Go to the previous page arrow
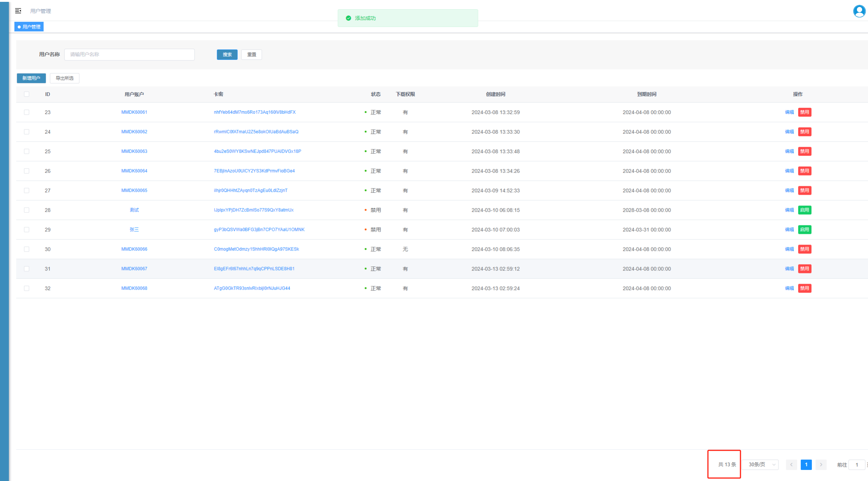 point(791,465)
